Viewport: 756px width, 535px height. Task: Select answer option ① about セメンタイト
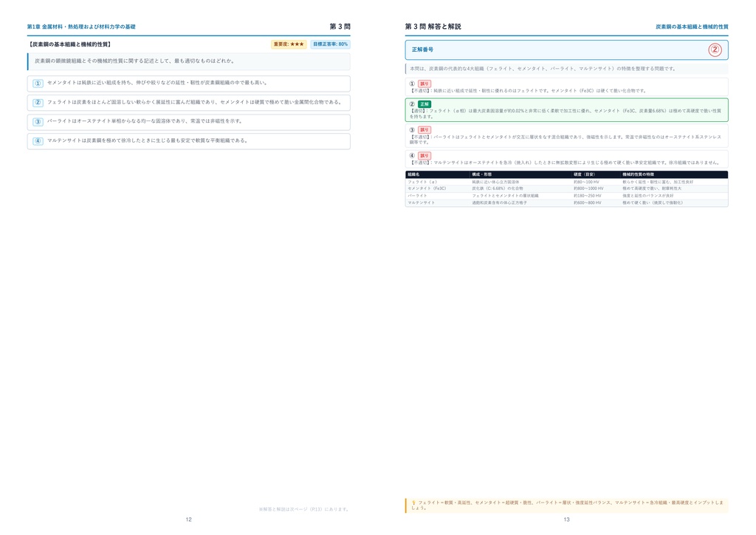pyautogui.click(x=188, y=84)
